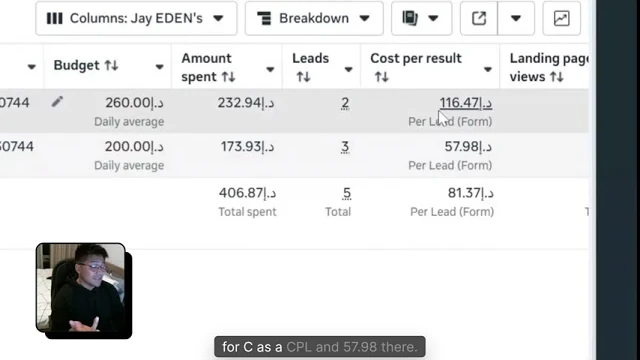This screenshot has width=640, height=360.
Task: Click the 3 leads value link
Action: coord(345,147)
